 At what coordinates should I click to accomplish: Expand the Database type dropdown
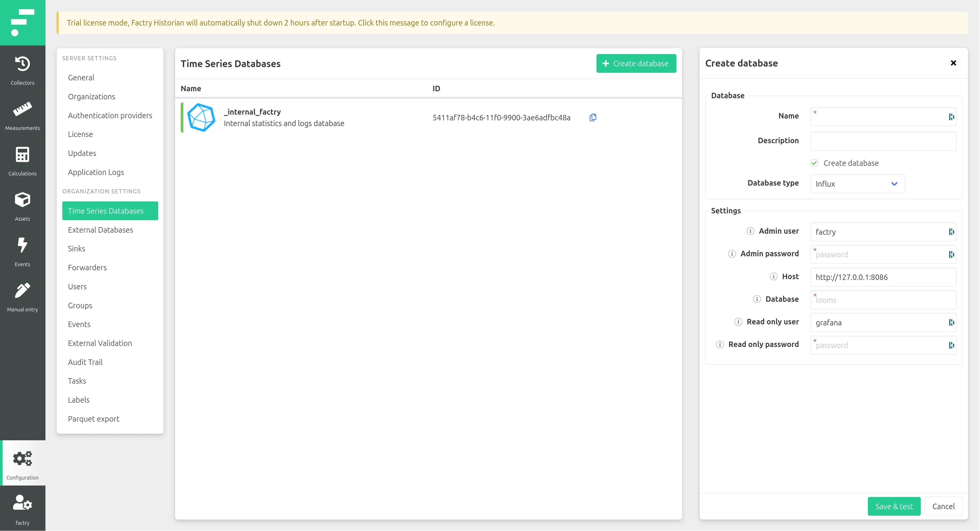click(857, 183)
